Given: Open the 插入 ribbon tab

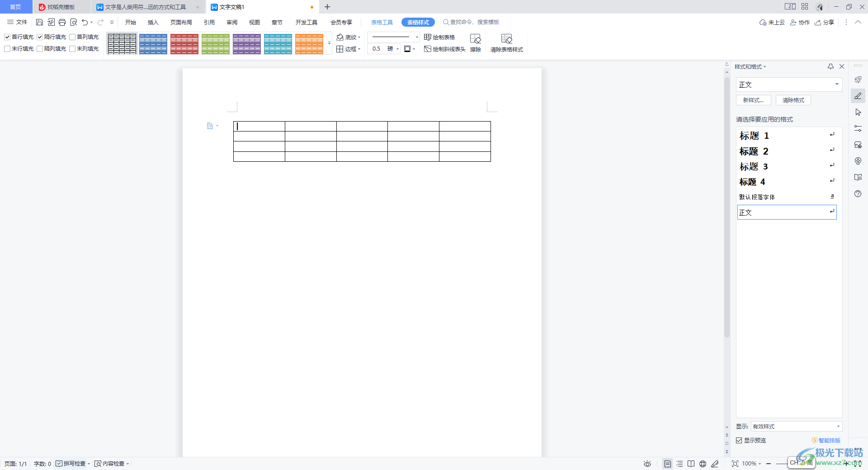Looking at the screenshot, I should pyautogui.click(x=153, y=22).
